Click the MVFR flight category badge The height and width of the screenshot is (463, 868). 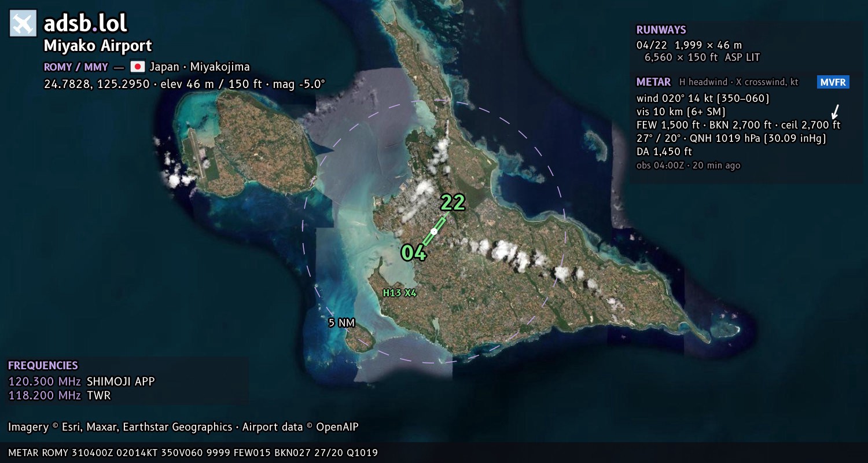click(x=833, y=82)
